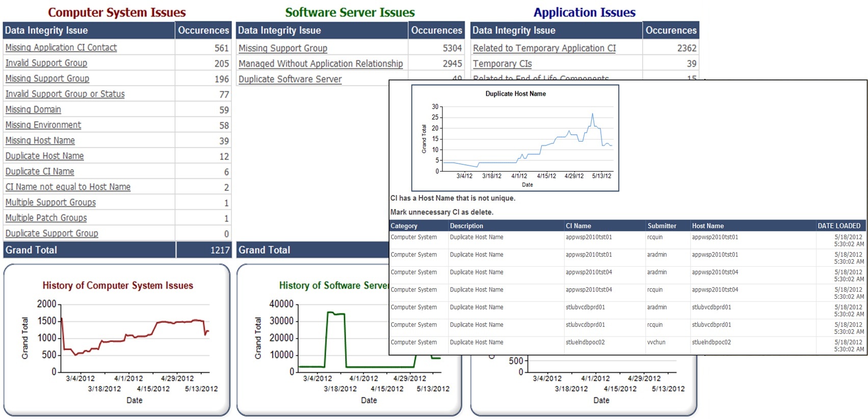Open Invalid Support Group or Status issue
The height and width of the screenshot is (419, 868).
(x=65, y=94)
